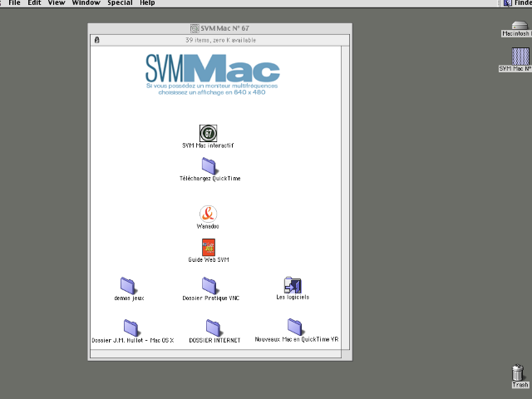Click the SVM Mac N° 67 title bar
The height and width of the screenshot is (399, 532).
point(219,28)
